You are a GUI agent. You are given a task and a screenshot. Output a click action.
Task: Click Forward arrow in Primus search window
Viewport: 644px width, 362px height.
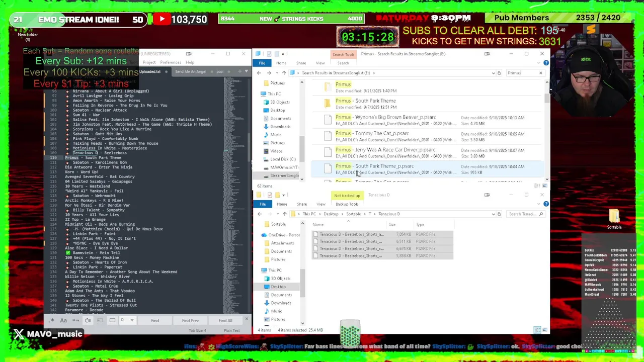[269, 73]
